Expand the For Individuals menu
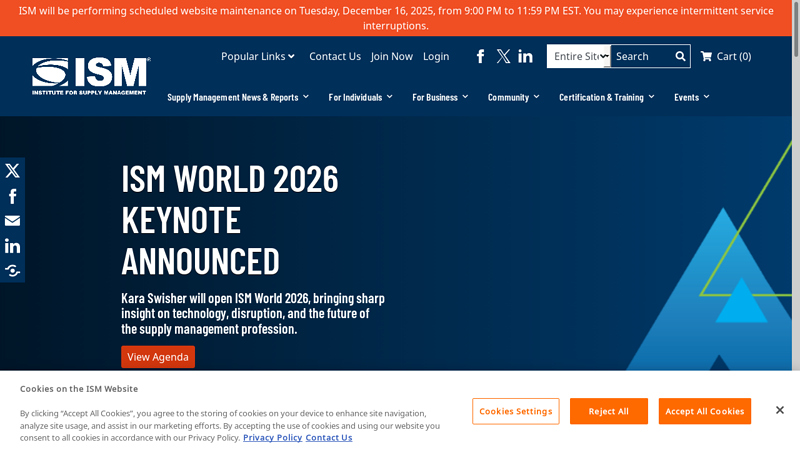 point(360,97)
